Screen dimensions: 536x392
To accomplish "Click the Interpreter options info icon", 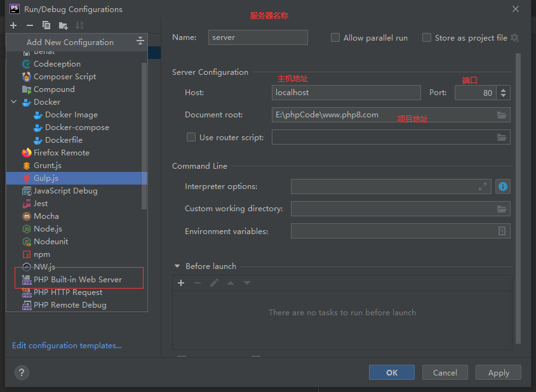I will (x=503, y=186).
